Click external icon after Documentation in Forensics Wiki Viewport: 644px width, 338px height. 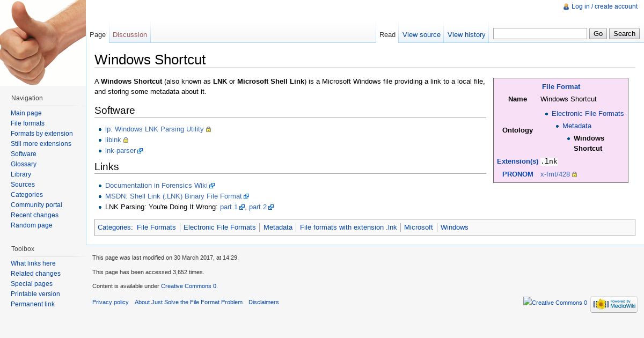point(212,186)
